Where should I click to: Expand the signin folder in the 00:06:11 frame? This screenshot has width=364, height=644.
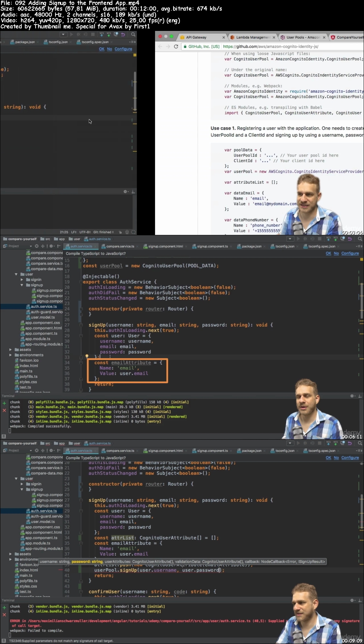click(22, 280)
